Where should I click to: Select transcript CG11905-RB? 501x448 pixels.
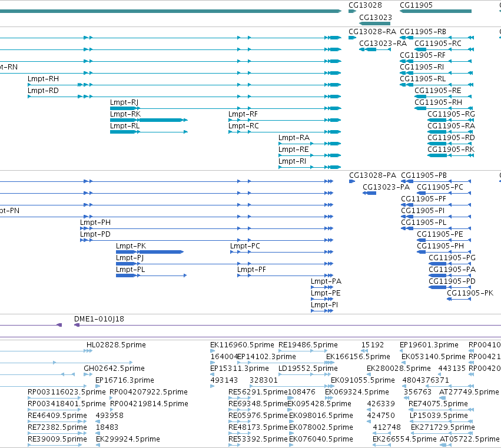[423, 32]
